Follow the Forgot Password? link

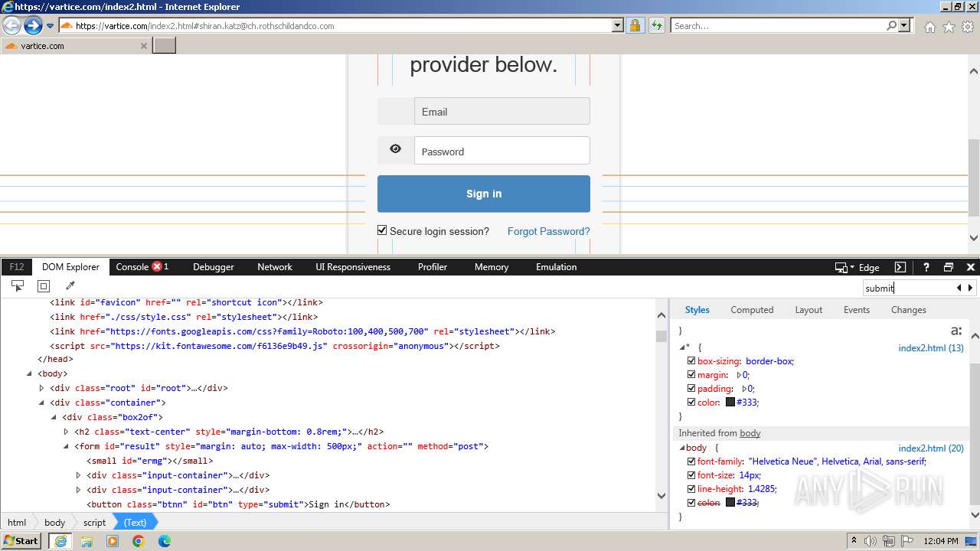pyautogui.click(x=549, y=231)
